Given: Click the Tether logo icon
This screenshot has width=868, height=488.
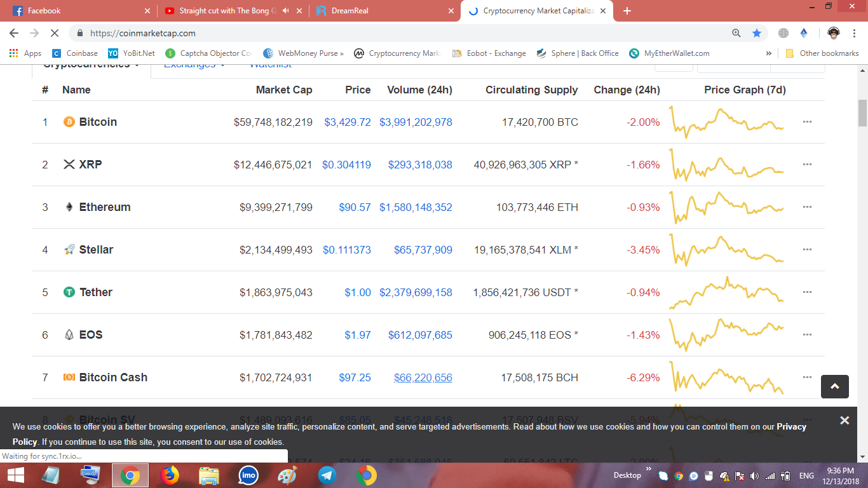Looking at the screenshot, I should point(69,292).
